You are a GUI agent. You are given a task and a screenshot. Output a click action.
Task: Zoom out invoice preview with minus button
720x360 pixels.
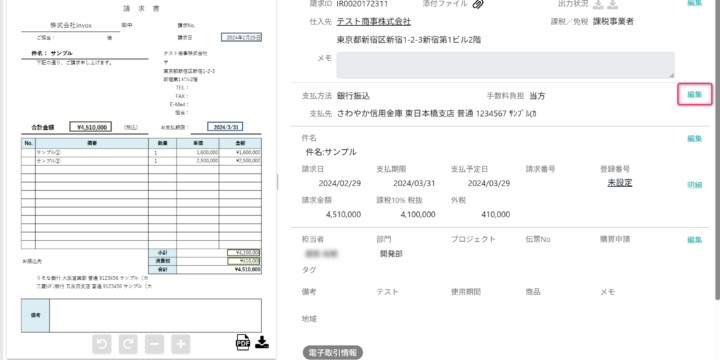point(155,344)
